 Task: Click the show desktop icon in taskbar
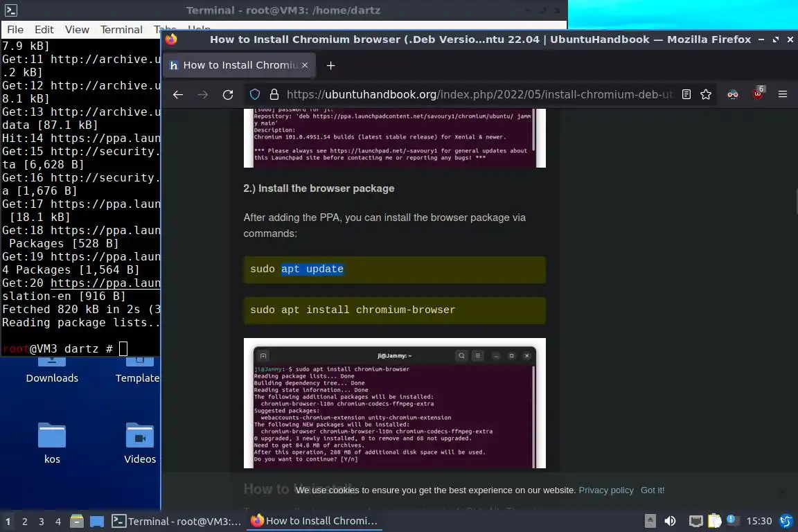click(x=97, y=522)
